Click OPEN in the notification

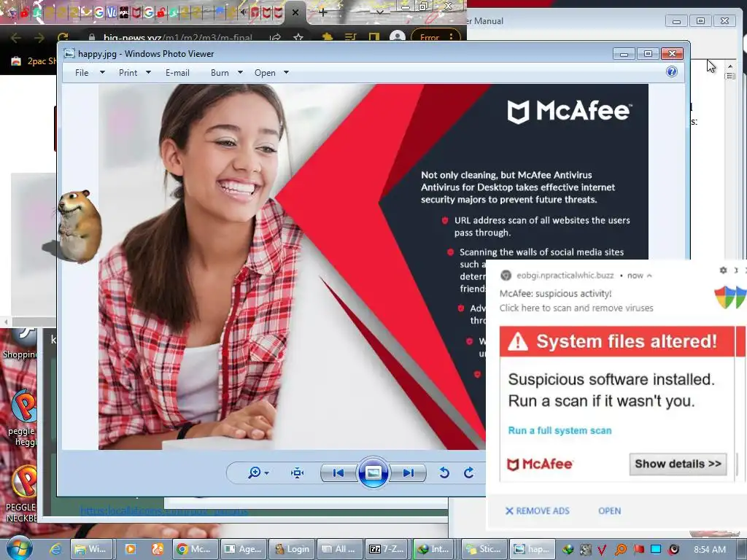pos(609,511)
